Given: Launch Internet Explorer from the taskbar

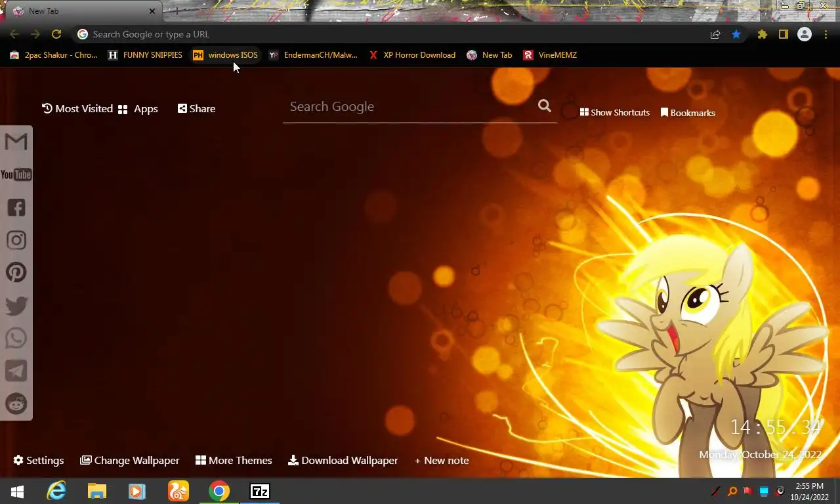Looking at the screenshot, I should pos(56,491).
